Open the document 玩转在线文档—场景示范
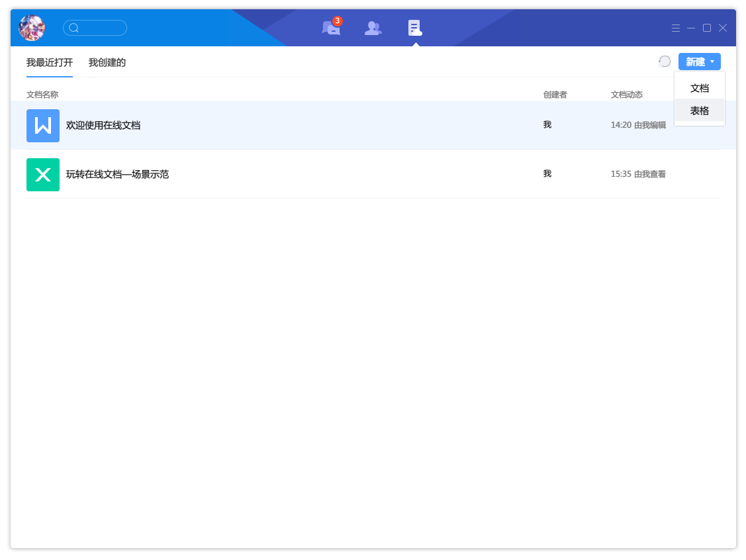 tap(118, 174)
